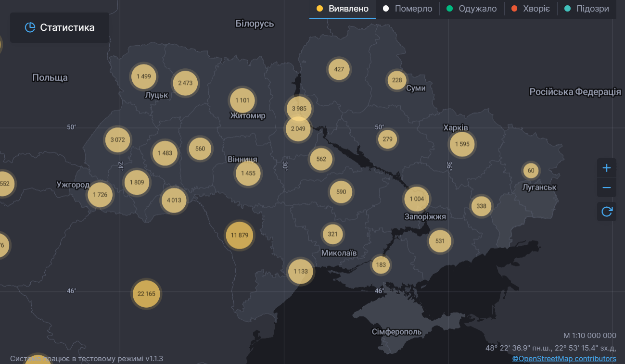Click the yellow Виявлено legend dot
625x364 pixels.
click(319, 9)
